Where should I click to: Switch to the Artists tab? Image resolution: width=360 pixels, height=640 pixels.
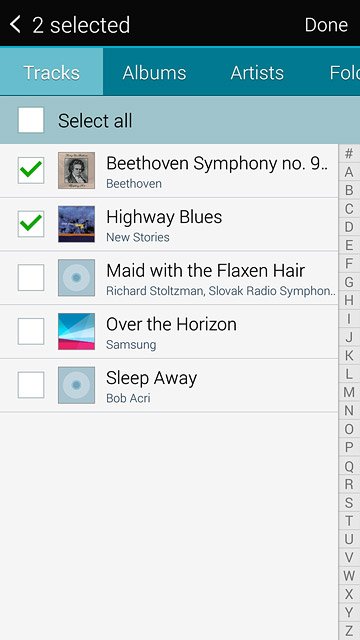click(x=257, y=72)
